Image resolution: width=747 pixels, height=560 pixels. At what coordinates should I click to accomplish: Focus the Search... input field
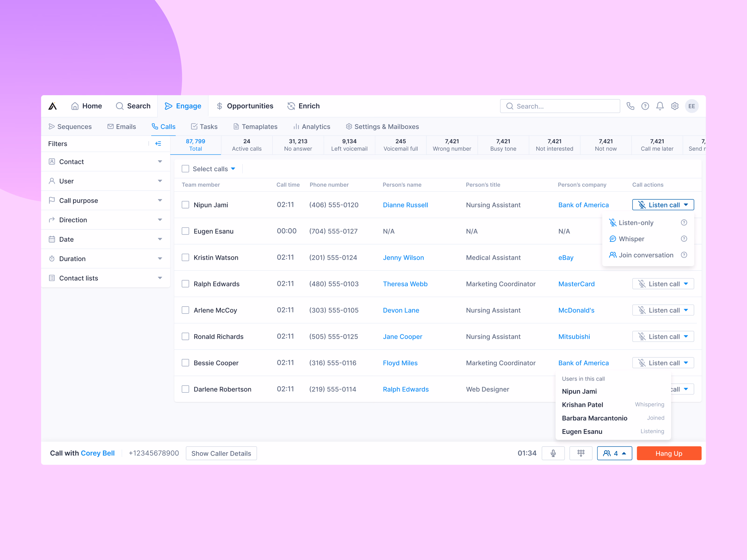(560, 106)
